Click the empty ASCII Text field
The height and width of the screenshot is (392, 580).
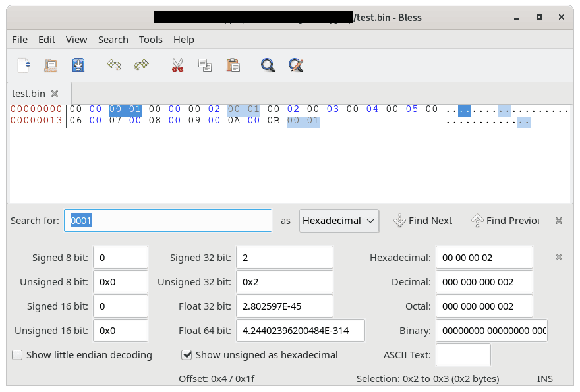click(463, 355)
